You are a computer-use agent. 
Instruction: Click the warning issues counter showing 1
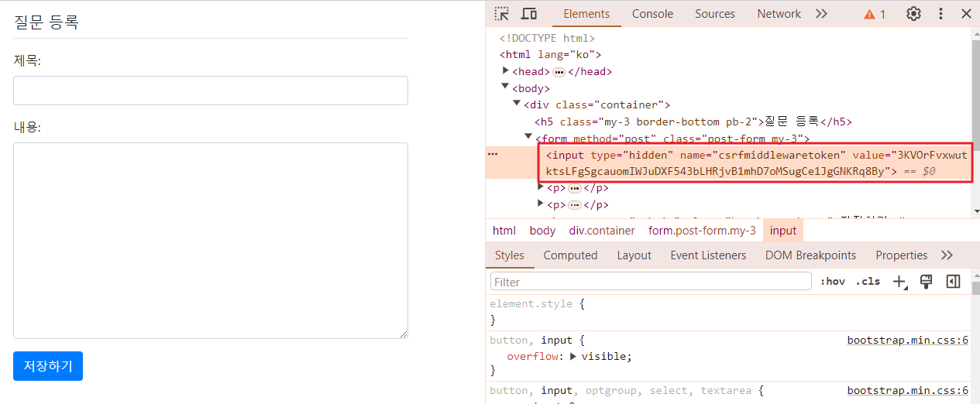pyautogui.click(x=875, y=14)
